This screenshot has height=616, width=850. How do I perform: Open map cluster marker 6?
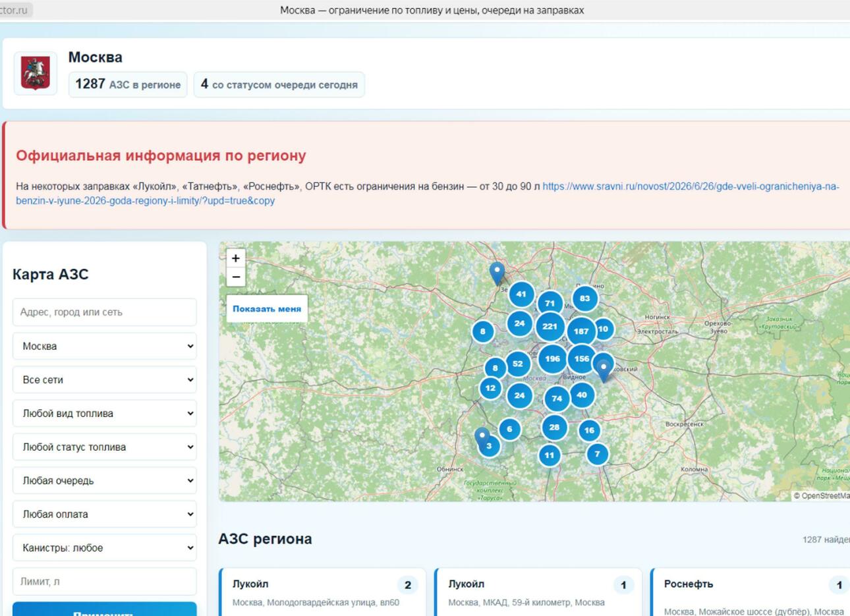[509, 430]
